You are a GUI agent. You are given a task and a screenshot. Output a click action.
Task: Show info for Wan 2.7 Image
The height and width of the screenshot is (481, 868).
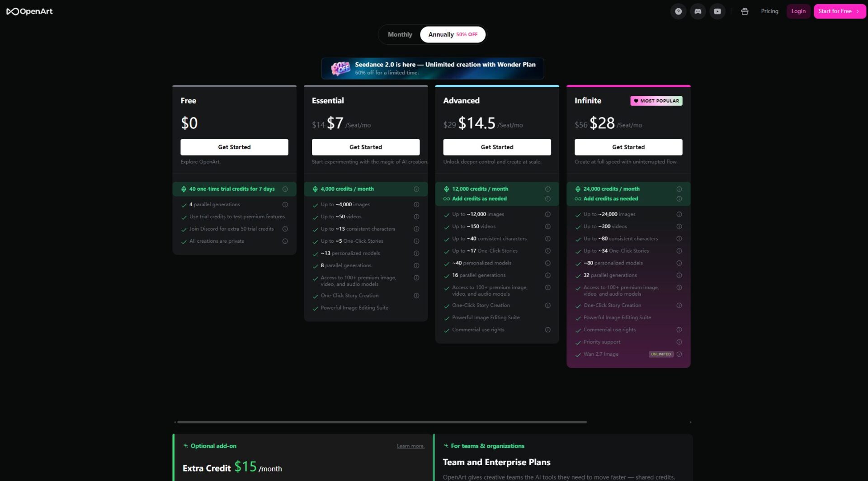pos(679,354)
